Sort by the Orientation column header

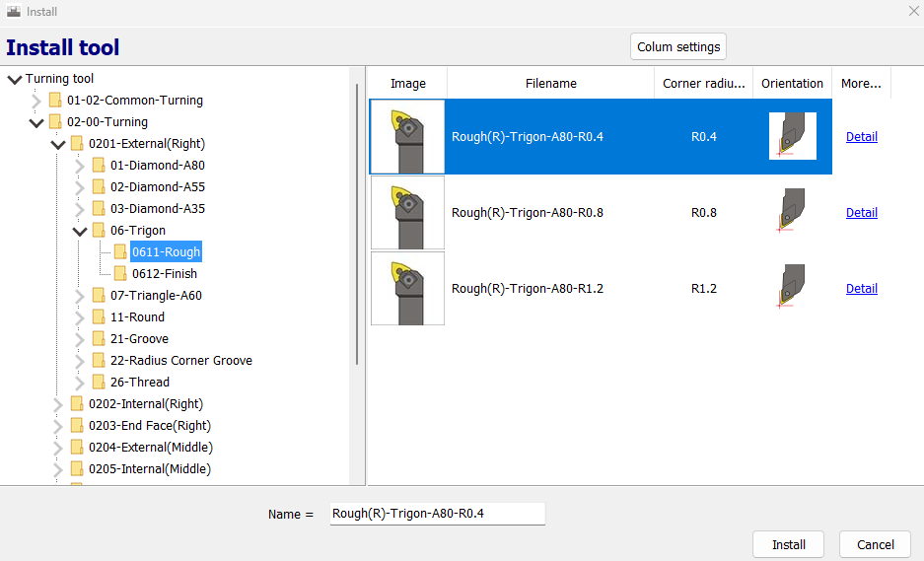[x=792, y=83]
